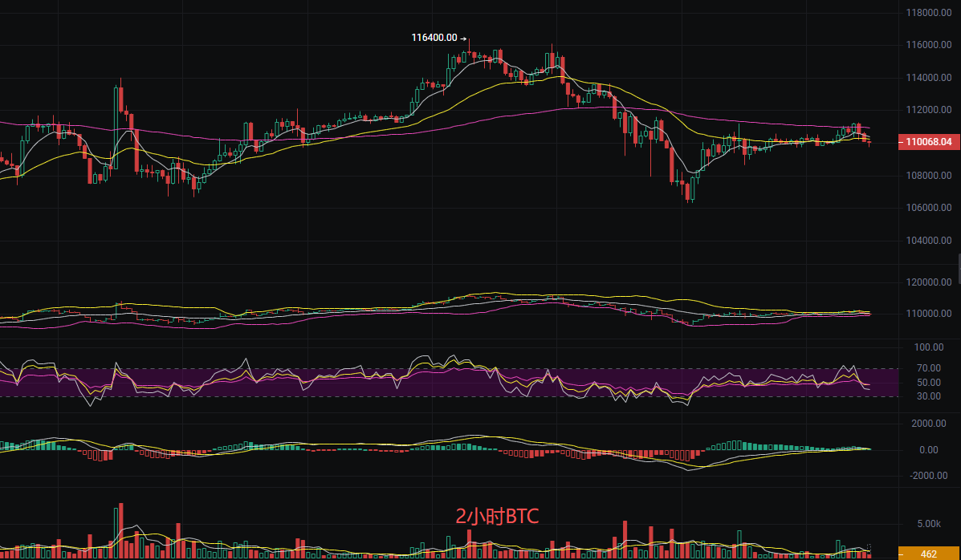The image size is (961, 560).
Task: Click the tallest red volume bar
Action: (x=120, y=530)
